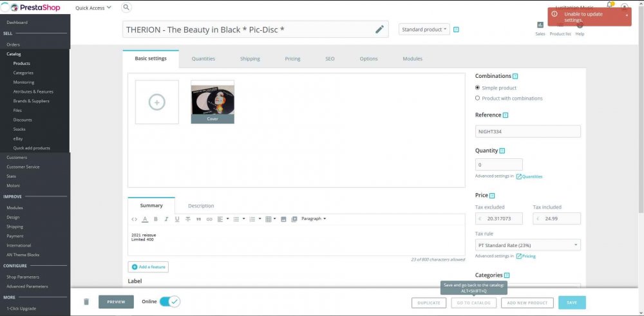Insert a link in Summary editor

(x=209, y=219)
